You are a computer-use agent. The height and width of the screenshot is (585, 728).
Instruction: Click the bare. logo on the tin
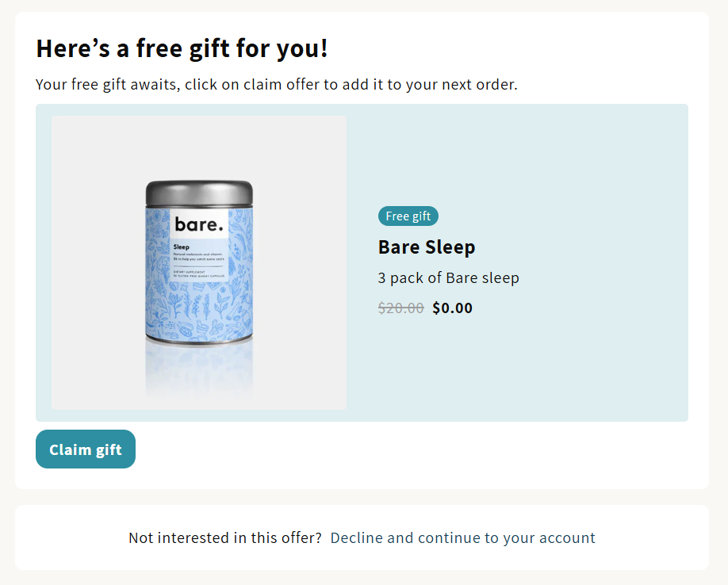[198, 224]
